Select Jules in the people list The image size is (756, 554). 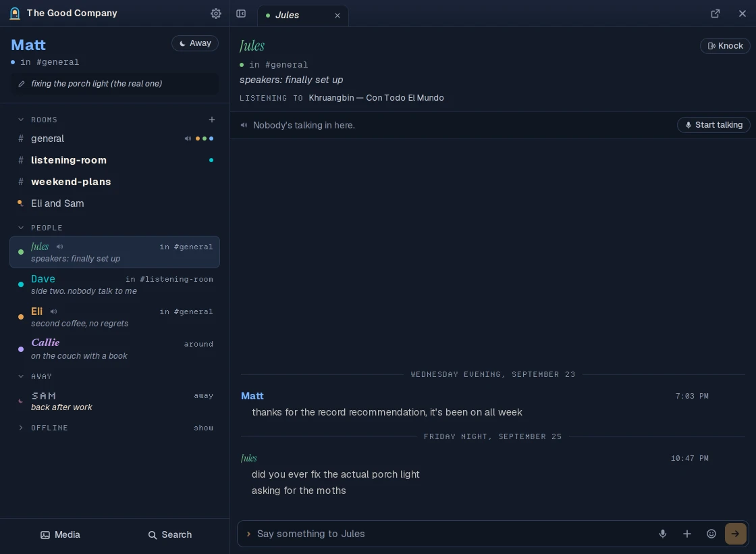pos(115,252)
